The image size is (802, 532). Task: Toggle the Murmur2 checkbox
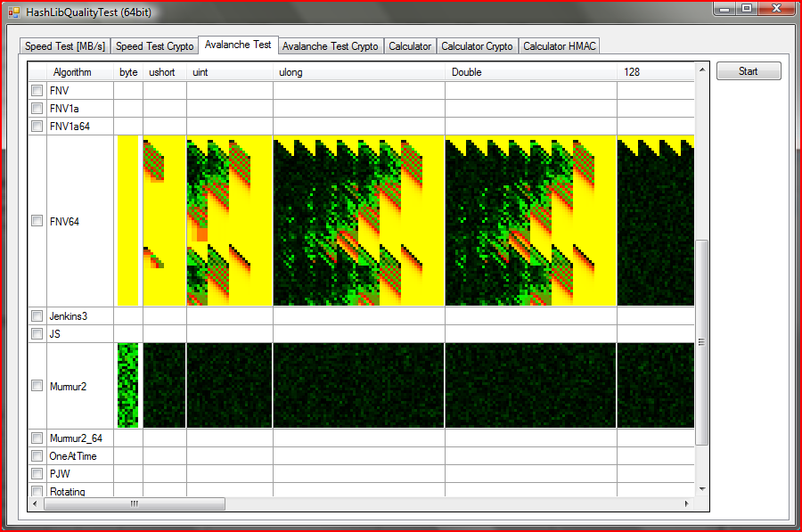pos(37,386)
